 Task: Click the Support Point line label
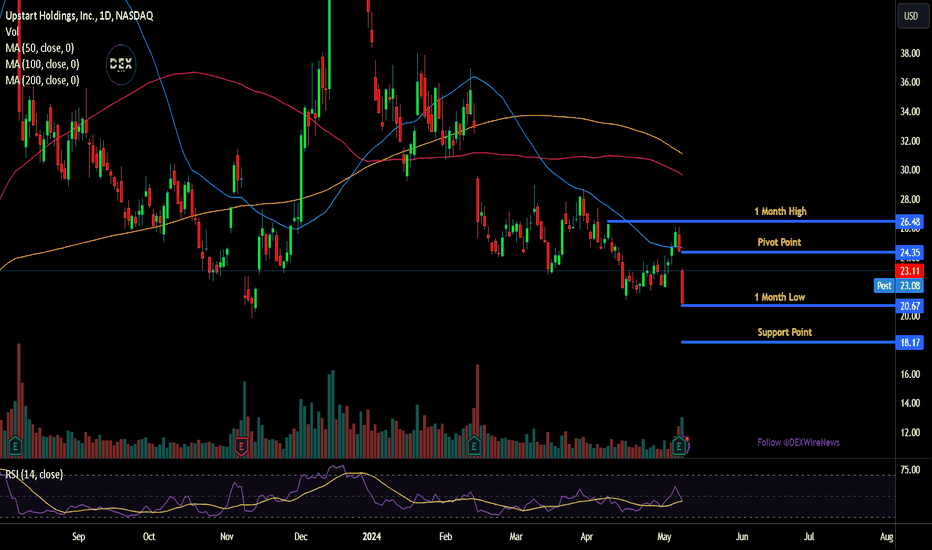point(784,332)
